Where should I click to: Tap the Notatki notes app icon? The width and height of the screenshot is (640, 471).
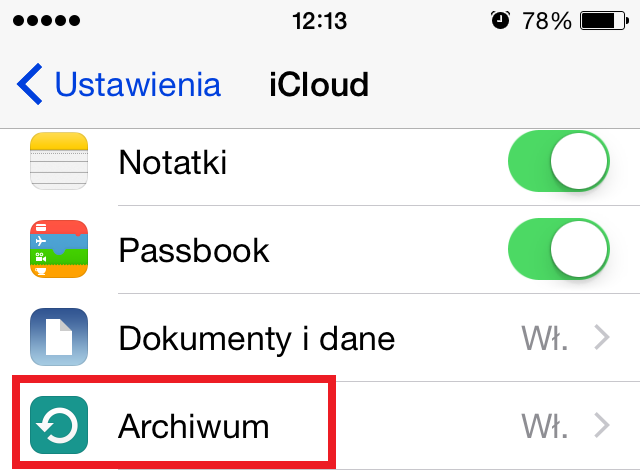(x=59, y=161)
